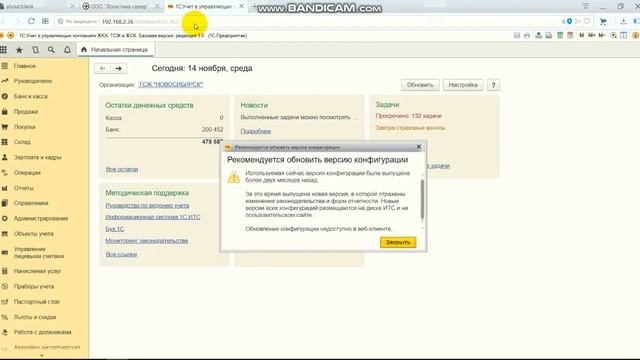This screenshot has height=360, width=640.
Task: Open the Льготы и скидки section
Action: coord(35,317)
